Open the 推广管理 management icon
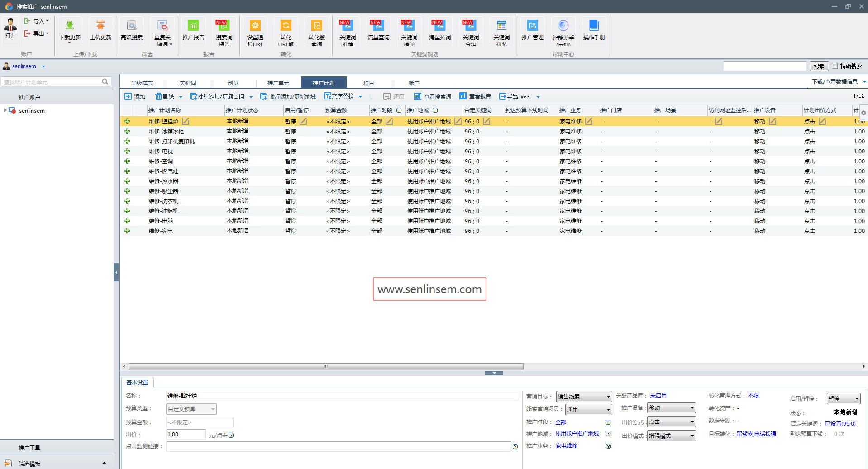The height and width of the screenshot is (469, 868). click(x=532, y=26)
